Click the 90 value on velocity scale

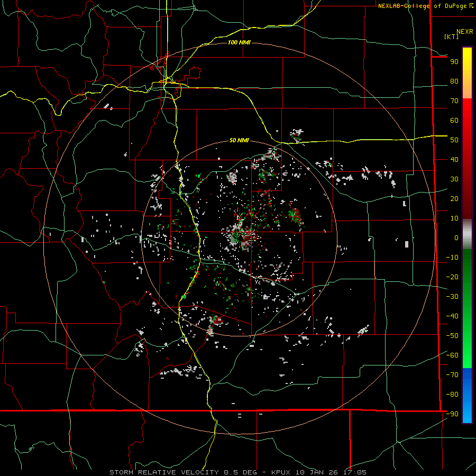(454, 62)
